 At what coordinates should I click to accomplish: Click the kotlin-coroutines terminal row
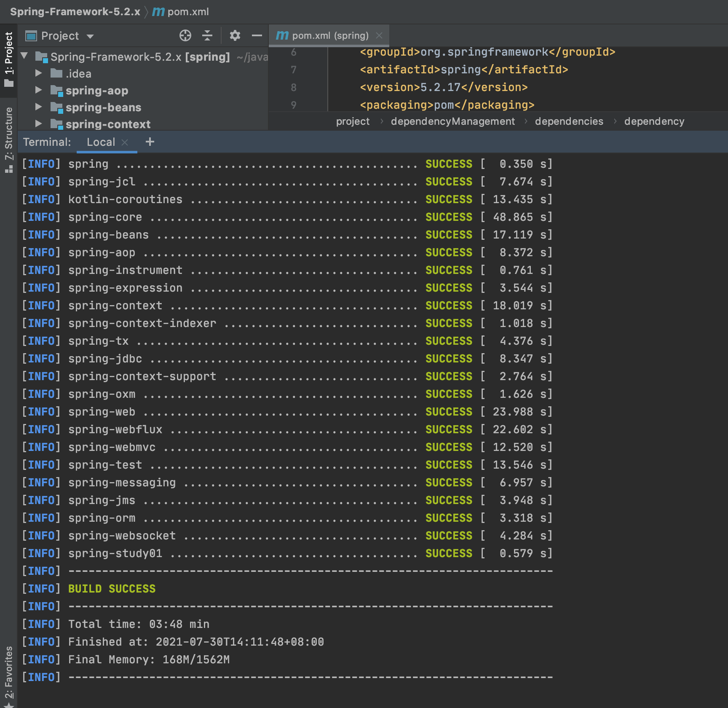click(287, 199)
